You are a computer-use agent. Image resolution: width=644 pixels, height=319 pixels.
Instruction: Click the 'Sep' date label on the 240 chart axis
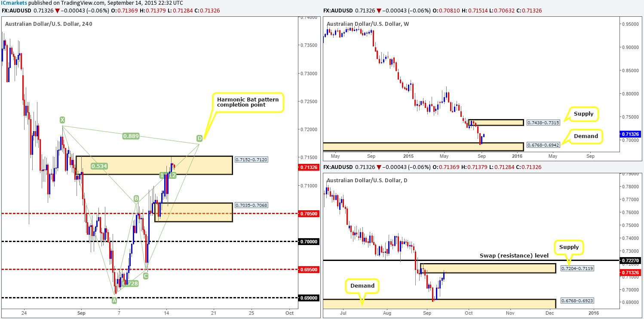80,313
